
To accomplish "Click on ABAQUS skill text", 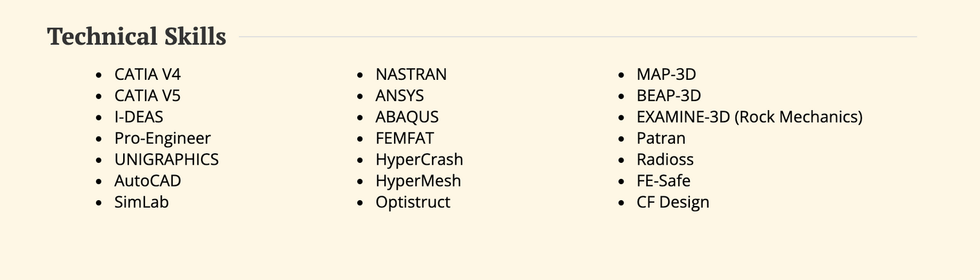I will [407, 117].
